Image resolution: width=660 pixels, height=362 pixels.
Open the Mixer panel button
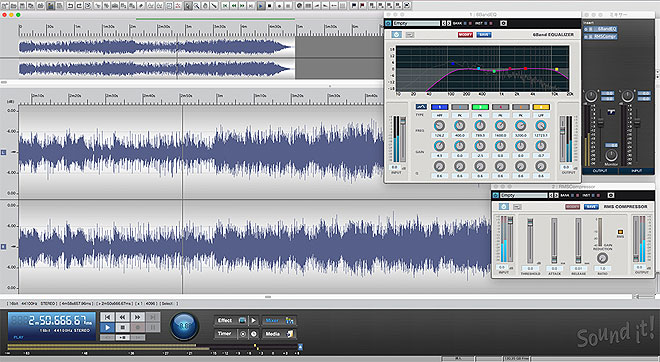click(x=279, y=320)
